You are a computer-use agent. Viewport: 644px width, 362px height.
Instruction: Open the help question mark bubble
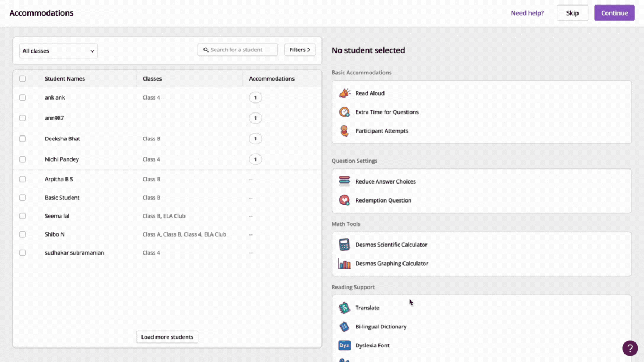coord(629,349)
